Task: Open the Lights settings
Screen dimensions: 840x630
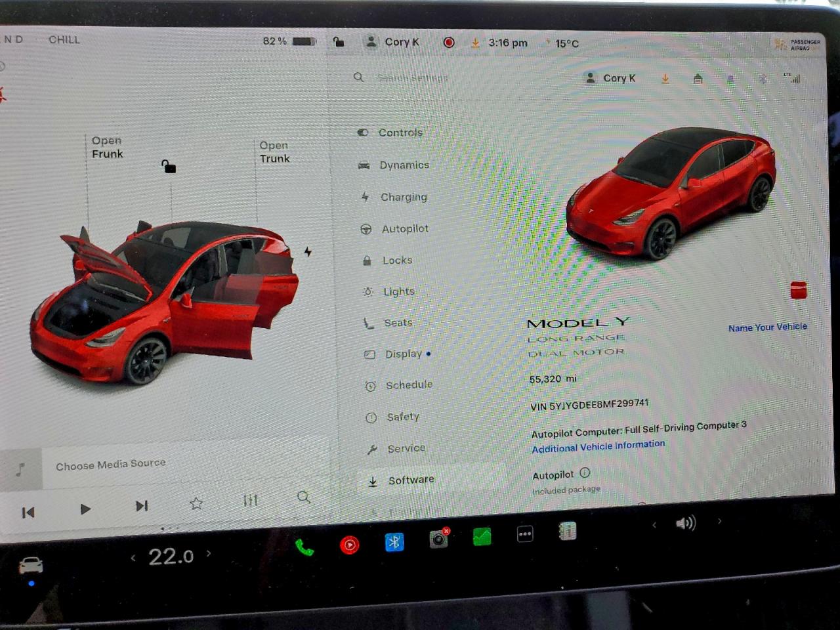Action: 388,291
